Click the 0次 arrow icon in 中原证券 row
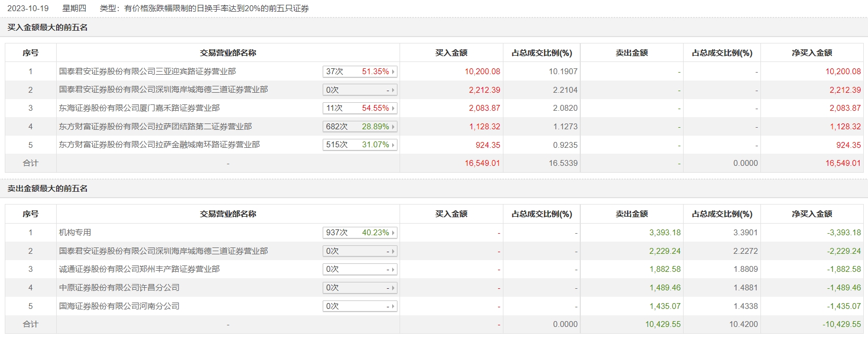The image size is (868, 337). 393,288
